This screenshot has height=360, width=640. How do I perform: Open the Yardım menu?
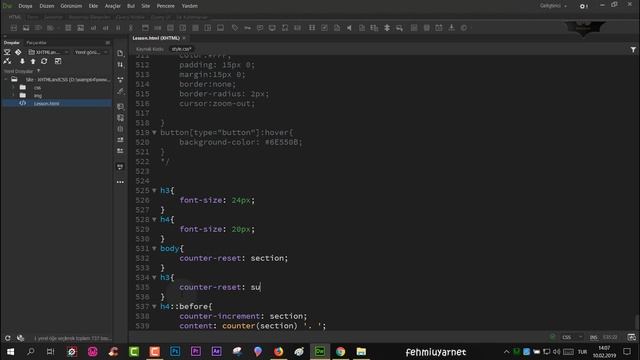190,6
